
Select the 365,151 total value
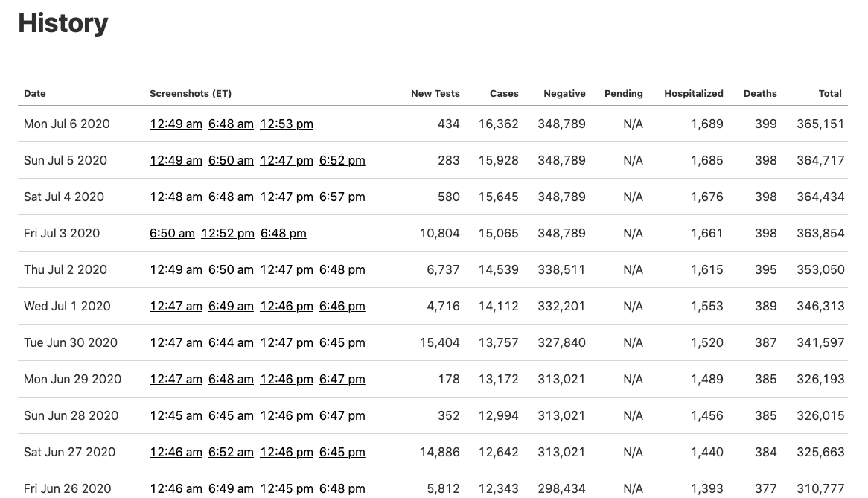pyautogui.click(x=820, y=124)
